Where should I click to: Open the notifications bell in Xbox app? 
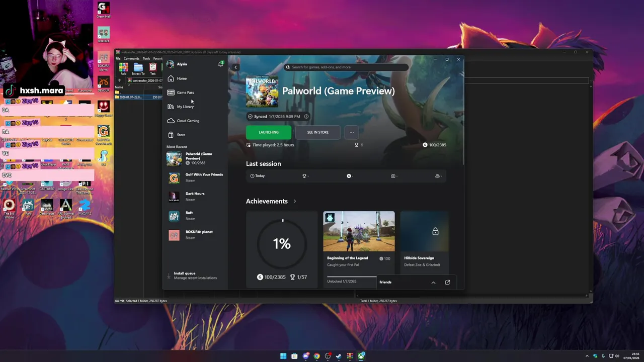tap(220, 64)
